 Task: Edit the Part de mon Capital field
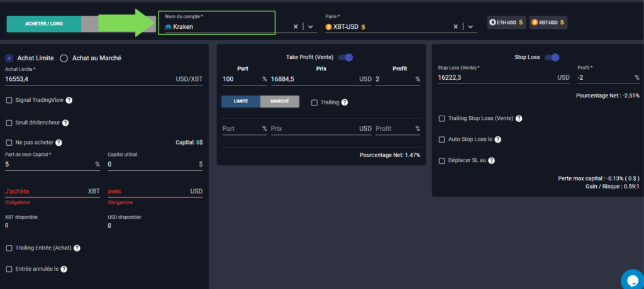point(53,164)
